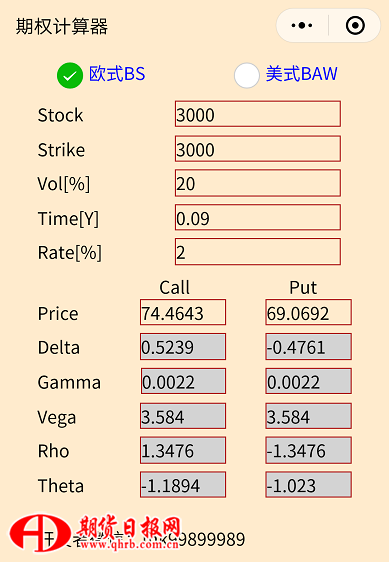Image resolution: width=389 pixels, height=562 pixels.
Task: Click the green checkmark next to 欧式BS
Action: pyautogui.click(x=70, y=76)
